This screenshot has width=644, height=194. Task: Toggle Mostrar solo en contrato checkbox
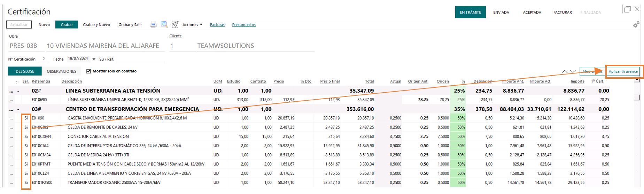click(x=88, y=71)
